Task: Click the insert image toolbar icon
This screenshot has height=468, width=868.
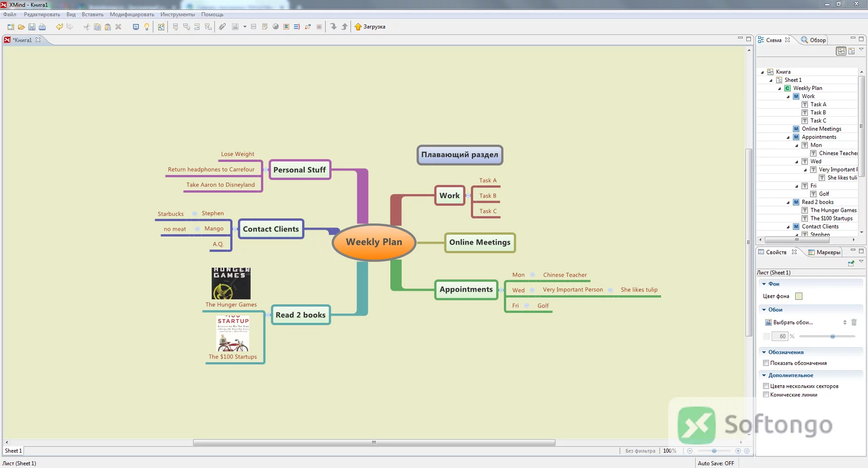Action: [x=235, y=27]
